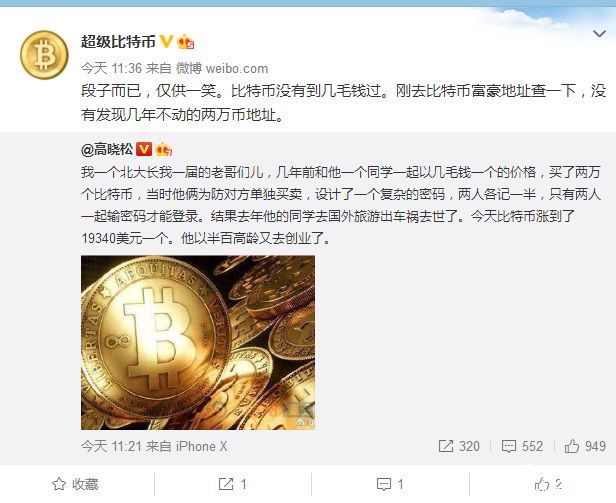Click the orange verified V badge beside 高晓松

144,149
